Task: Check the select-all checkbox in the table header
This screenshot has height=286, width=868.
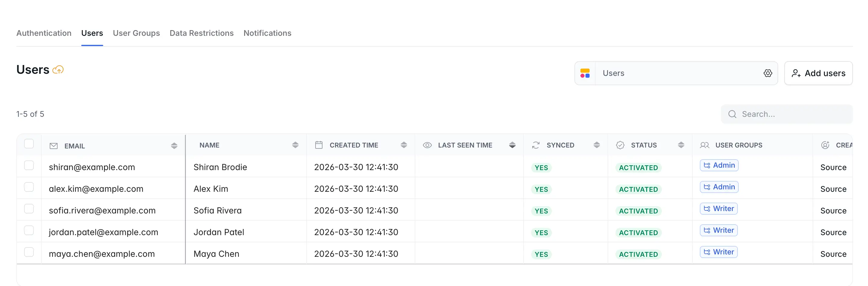Action: click(29, 144)
